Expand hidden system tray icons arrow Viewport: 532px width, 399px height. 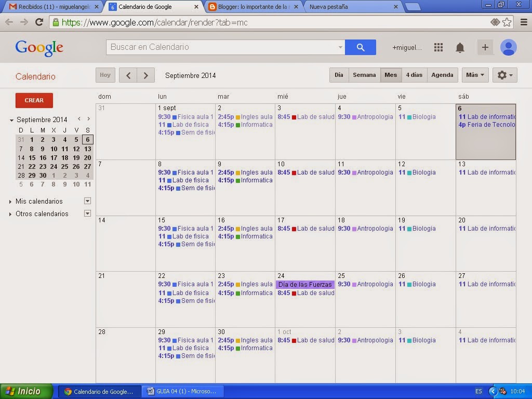pyautogui.click(x=493, y=391)
